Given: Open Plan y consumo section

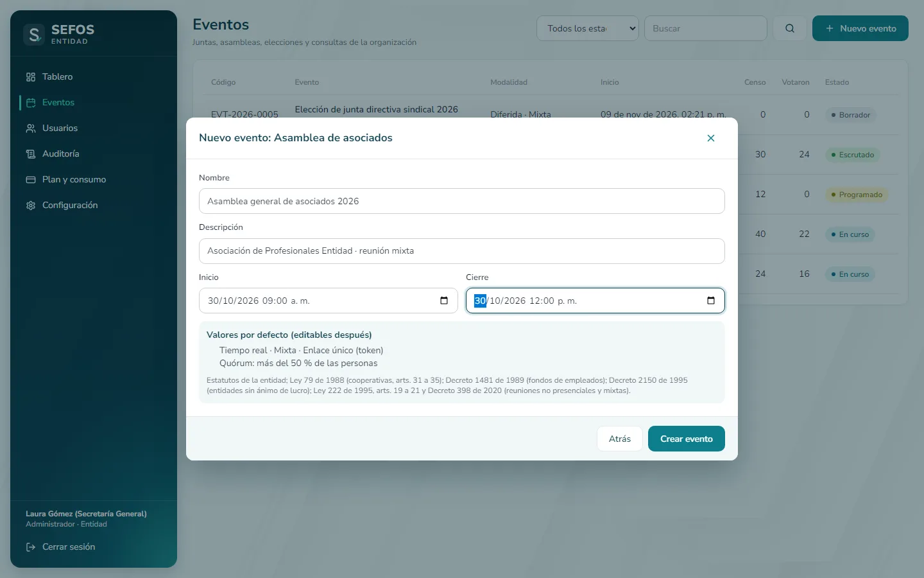Looking at the screenshot, I should (94, 180).
